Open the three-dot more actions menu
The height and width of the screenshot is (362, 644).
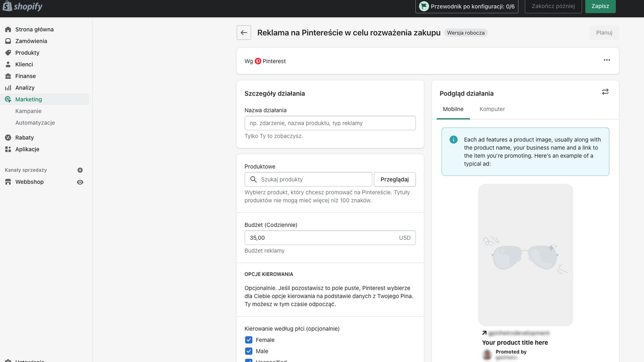(607, 60)
